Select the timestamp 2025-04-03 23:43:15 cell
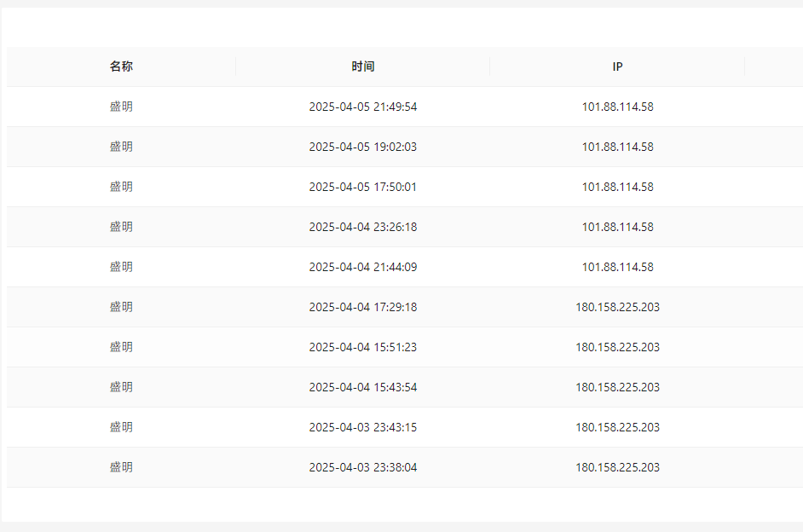The image size is (803, 532). [x=363, y=427]
